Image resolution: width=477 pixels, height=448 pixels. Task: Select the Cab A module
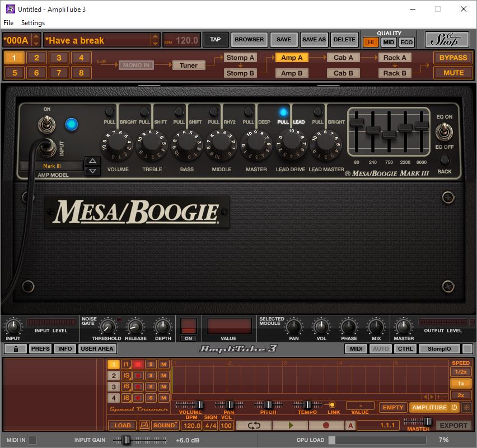tap(343, 58)
